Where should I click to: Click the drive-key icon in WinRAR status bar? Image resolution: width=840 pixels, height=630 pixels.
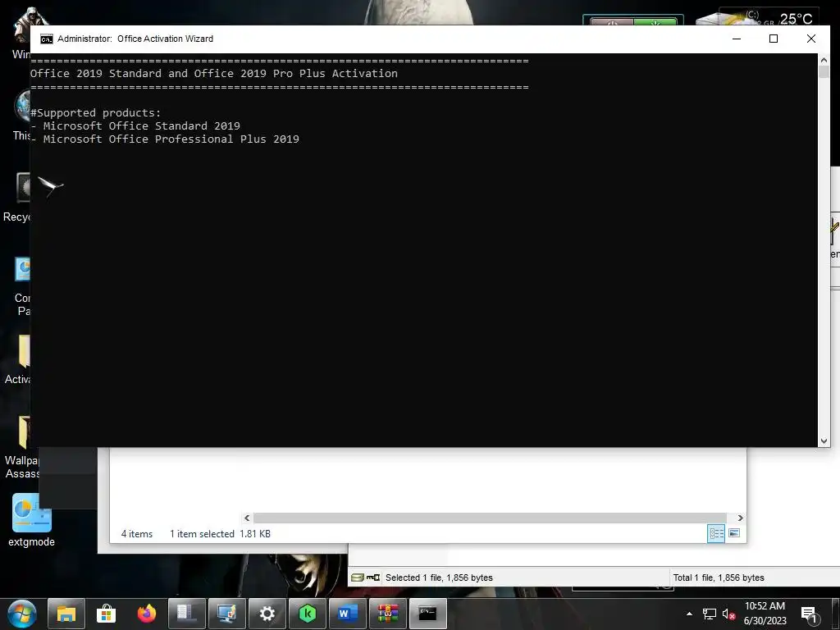click(x=366, y=577)
